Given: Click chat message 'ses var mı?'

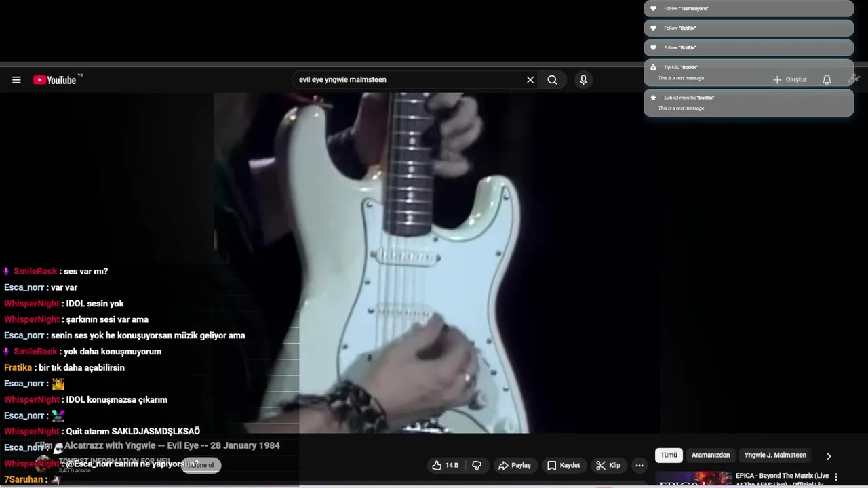Looking at the screenshot, I should tap(85, 271).
